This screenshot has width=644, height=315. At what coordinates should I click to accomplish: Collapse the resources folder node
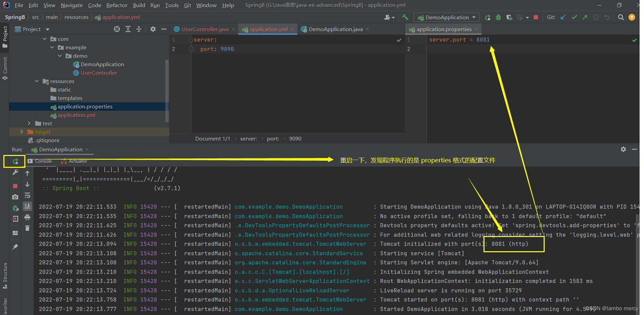[37, 81]
